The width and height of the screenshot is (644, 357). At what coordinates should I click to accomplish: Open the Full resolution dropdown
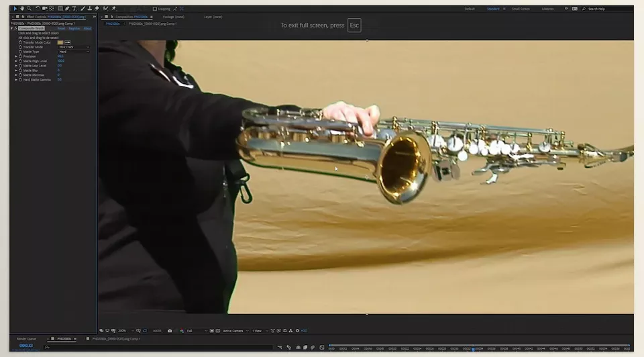coord(197,331)
